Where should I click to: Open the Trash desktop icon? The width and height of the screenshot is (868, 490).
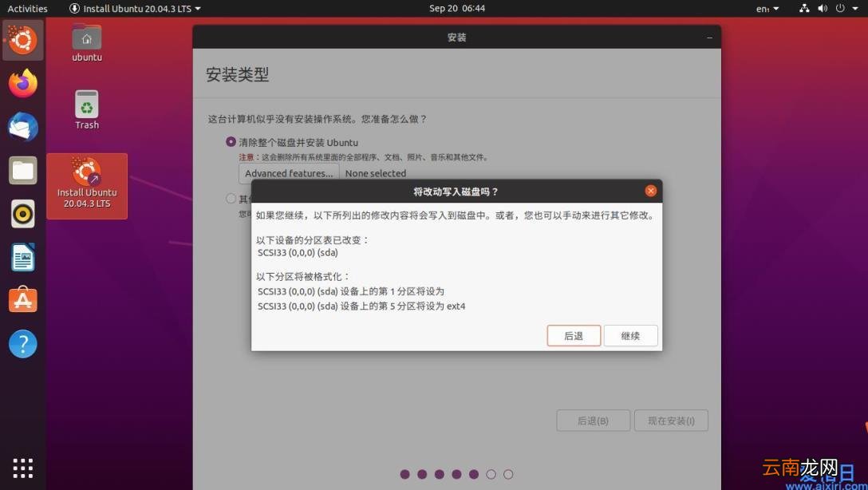click(87, 109)
